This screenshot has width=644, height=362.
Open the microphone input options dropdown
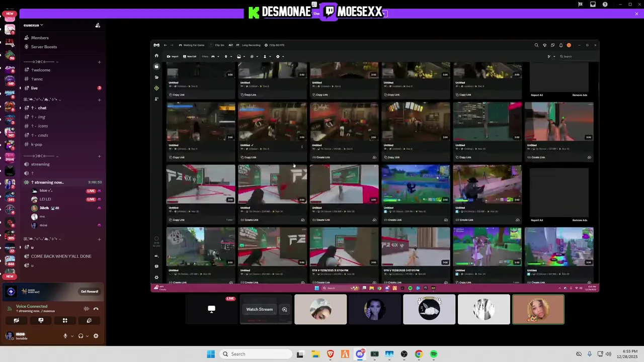point(72,336)
